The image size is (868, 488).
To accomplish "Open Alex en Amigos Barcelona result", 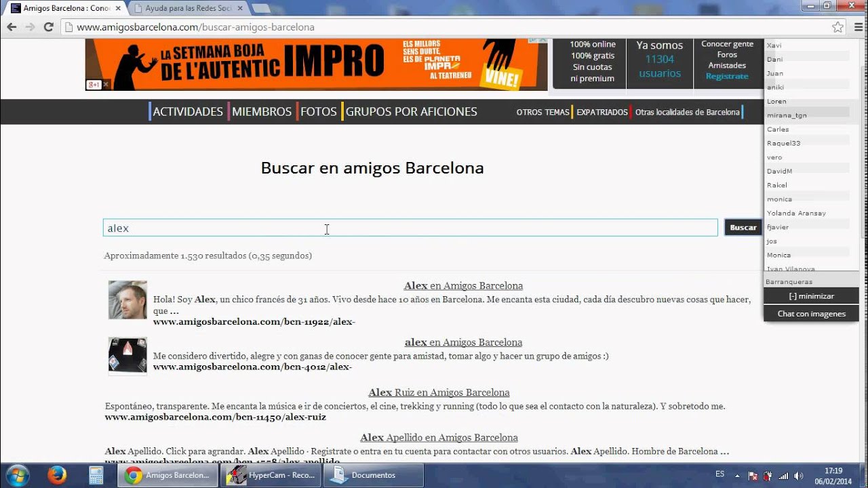I will (x=463, y=286).
